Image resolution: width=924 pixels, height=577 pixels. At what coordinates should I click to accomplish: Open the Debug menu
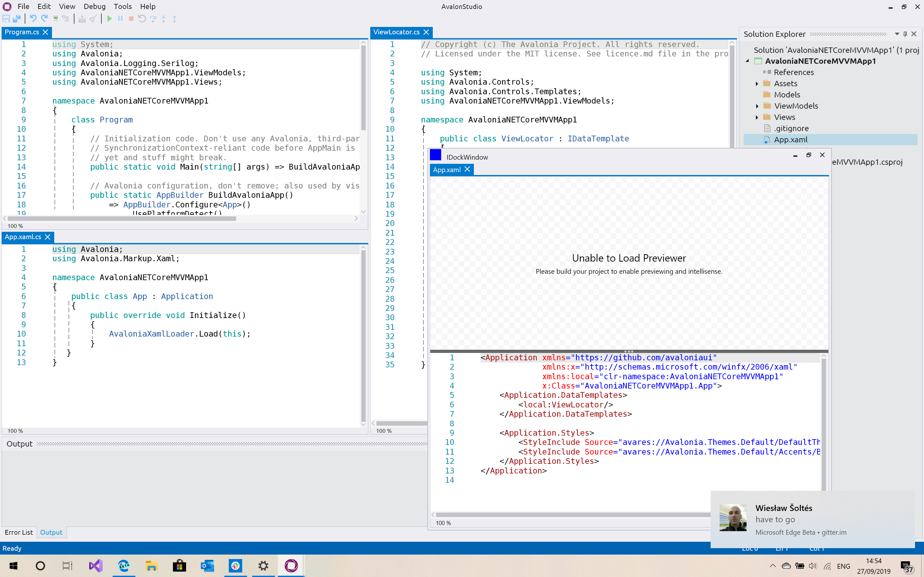point(94,6)
